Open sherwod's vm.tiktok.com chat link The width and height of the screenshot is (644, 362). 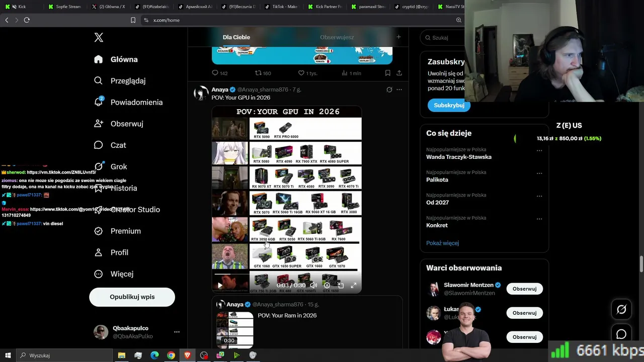pyautogui.click(x=61, y=172)
